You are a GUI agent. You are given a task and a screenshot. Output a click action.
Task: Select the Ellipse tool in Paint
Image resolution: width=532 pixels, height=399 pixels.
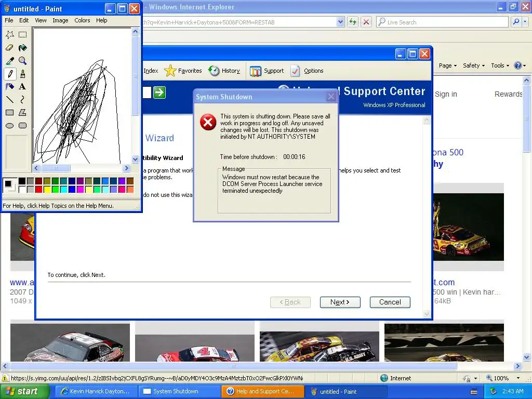[10, 126]
